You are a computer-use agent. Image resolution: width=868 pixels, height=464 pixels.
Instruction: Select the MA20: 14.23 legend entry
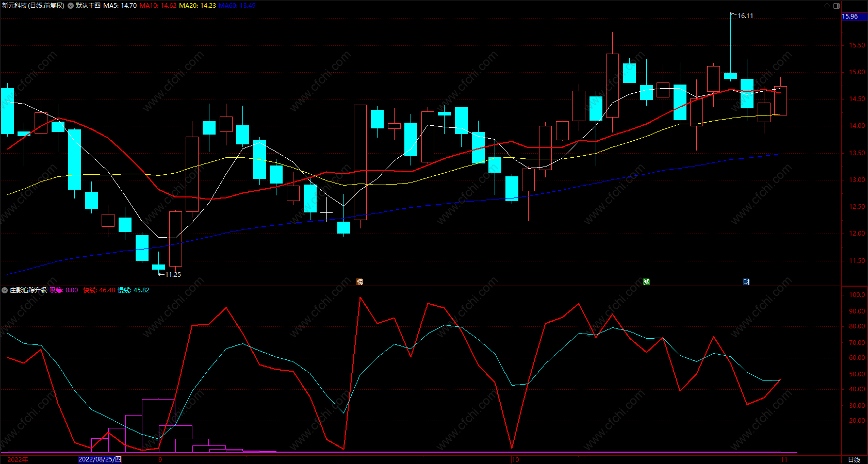pos(198,6)
